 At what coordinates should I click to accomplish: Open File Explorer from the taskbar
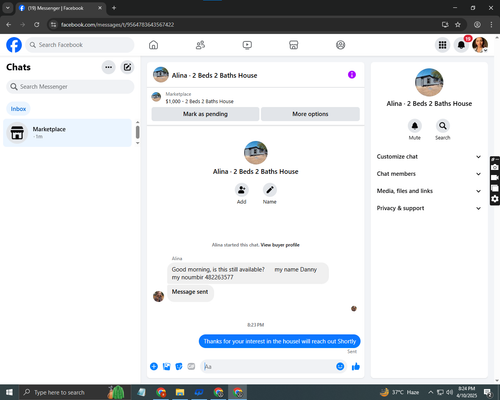pos(180,392)
